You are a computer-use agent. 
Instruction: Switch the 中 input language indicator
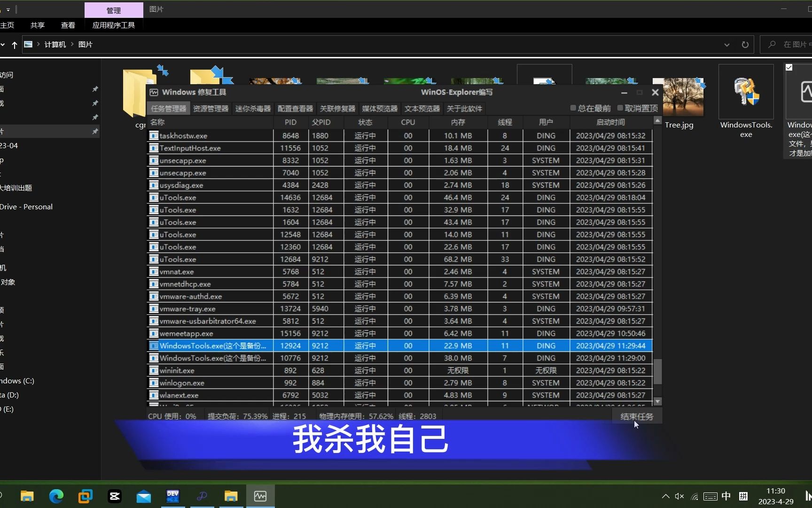click(x=726, y=496)
